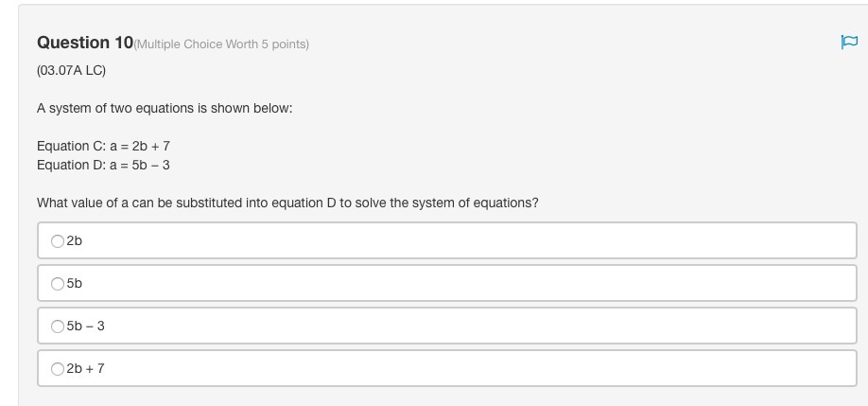Screen dimensions: 868x406
Task: Choose the 5b radio button
Action: pos(58,284)
